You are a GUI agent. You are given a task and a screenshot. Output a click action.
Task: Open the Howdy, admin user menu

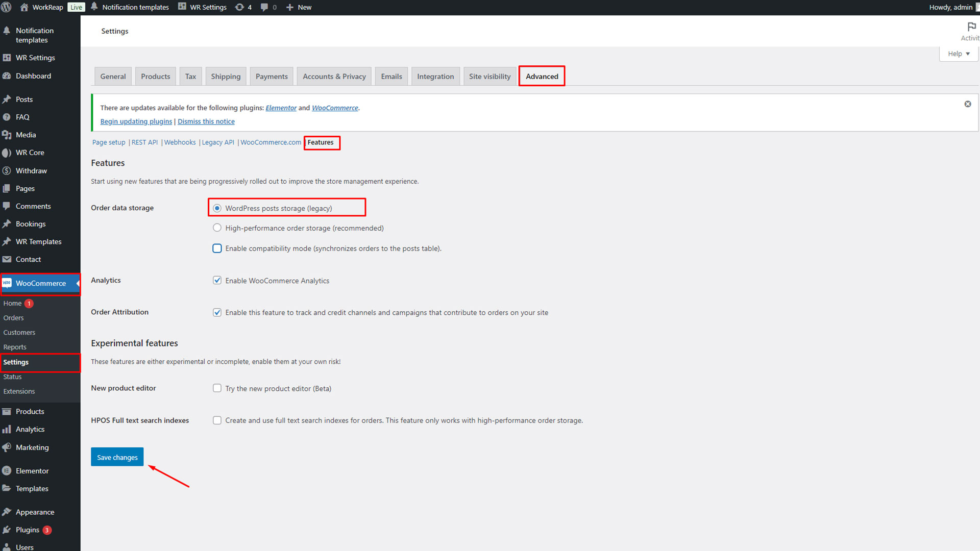950,7
